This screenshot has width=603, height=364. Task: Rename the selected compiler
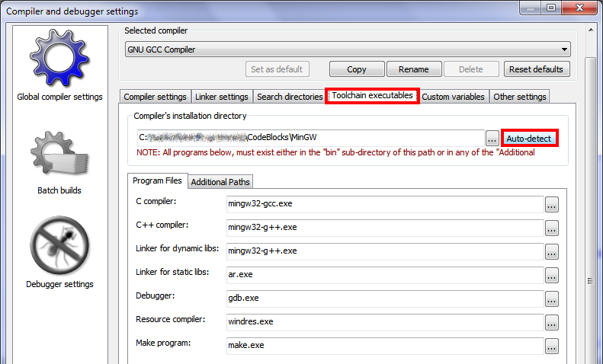tap(413, 69)
